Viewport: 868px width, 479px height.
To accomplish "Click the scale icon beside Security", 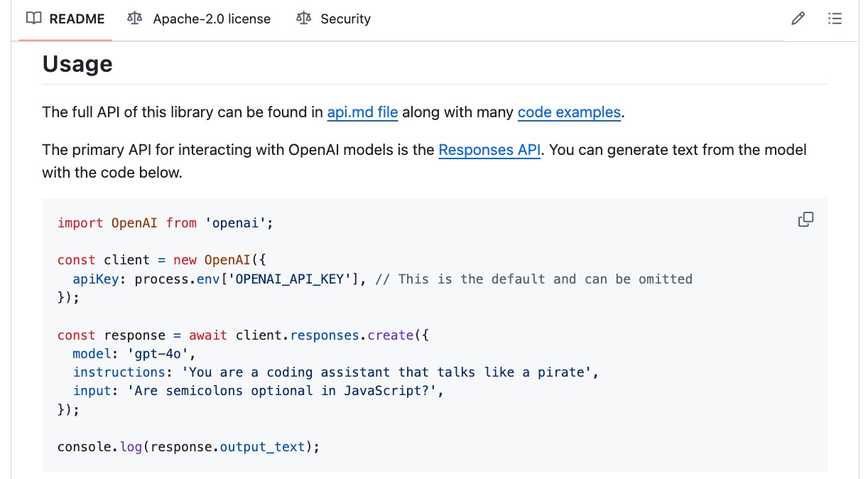I will coord(303,18).
